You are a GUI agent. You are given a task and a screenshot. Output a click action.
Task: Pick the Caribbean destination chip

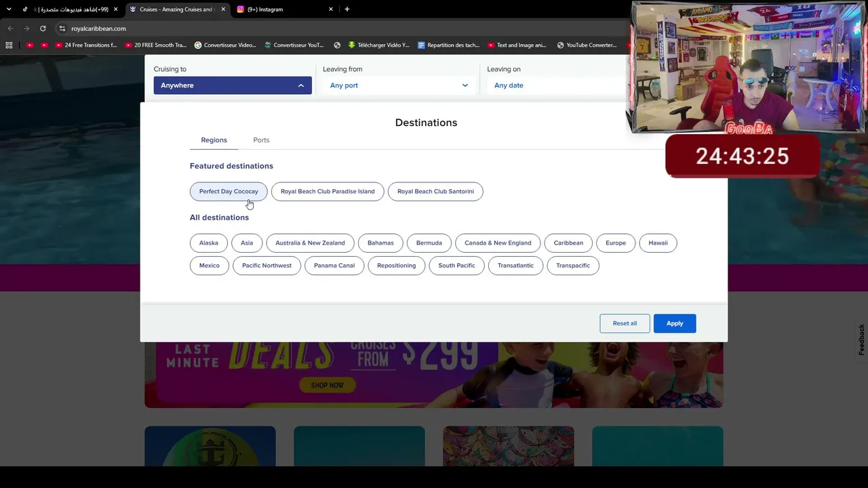point(568,243)
